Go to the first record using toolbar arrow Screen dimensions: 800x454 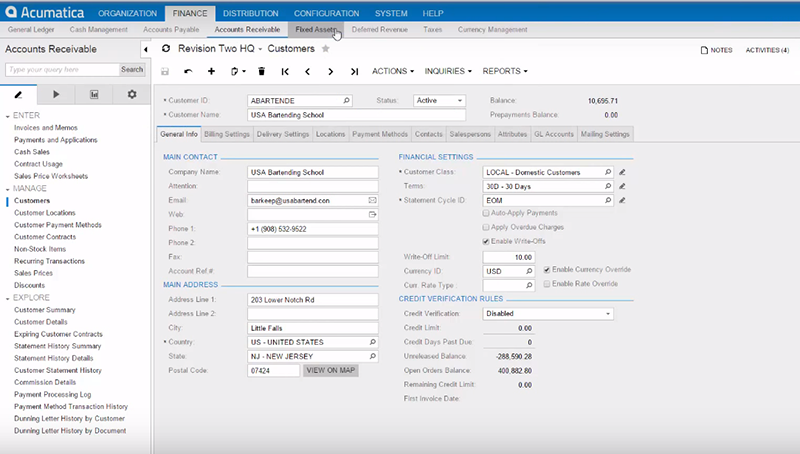point(285,72)
